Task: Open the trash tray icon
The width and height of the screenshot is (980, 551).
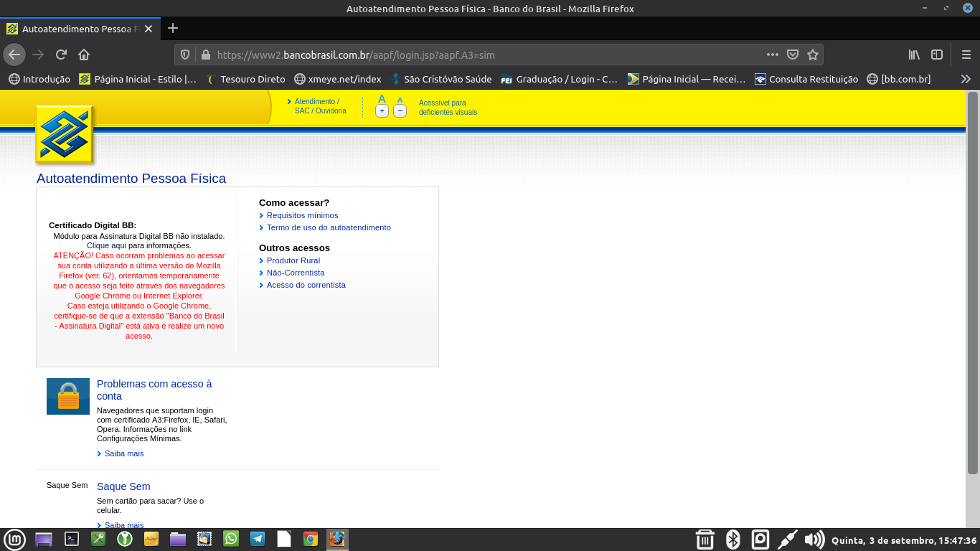Action: point(705,540)
